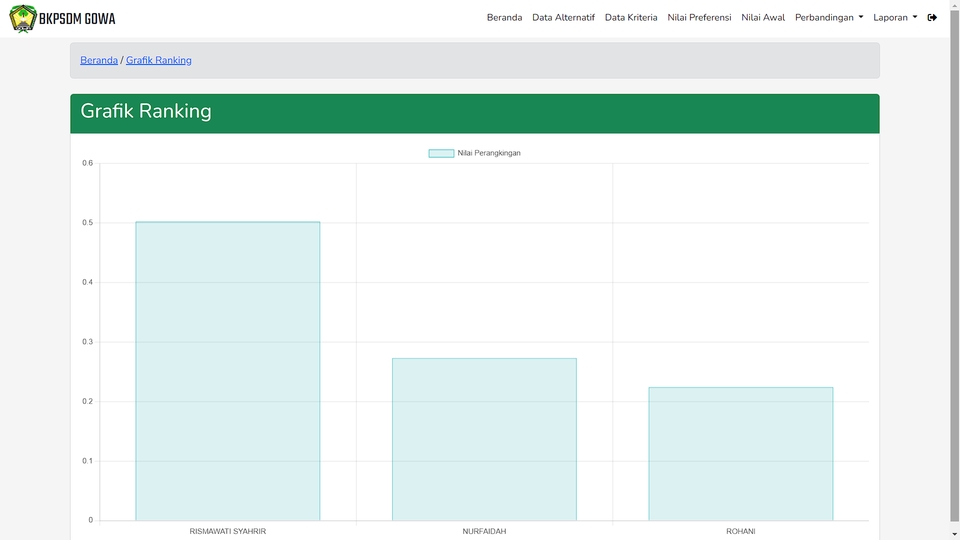Screen dimensions: 960x540
Task: Click the scrollbar down arrow
Action: point(954,535)
